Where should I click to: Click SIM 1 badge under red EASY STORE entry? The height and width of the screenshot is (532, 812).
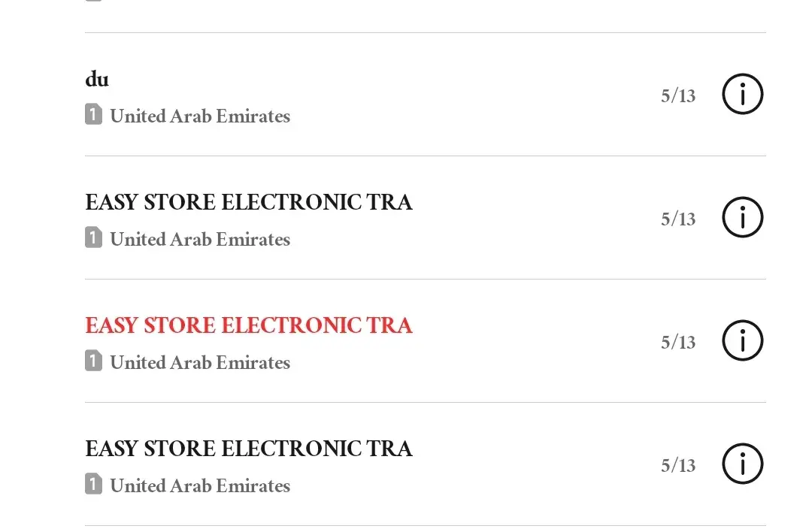(93, 361)
